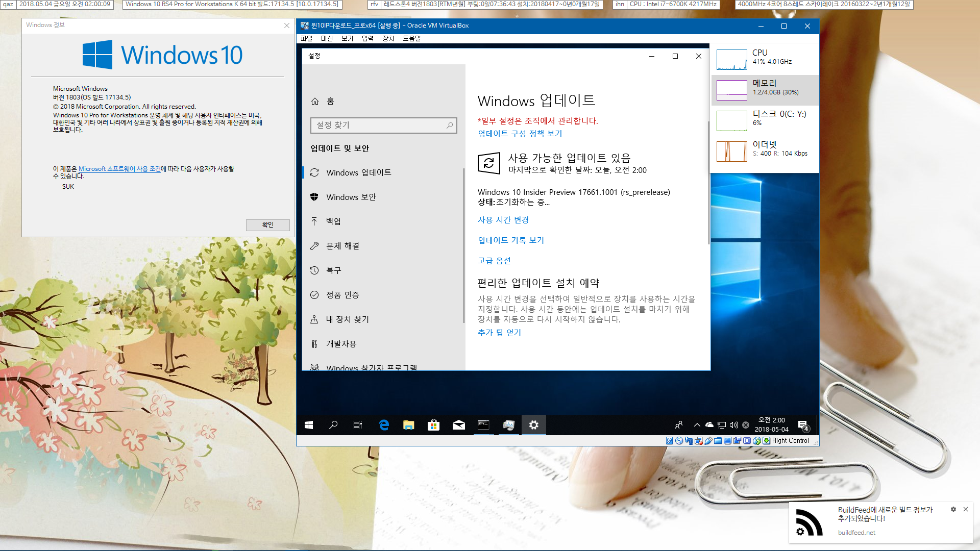This screenshot has height=551, width=980.
Task: Open 도움말 menu in VirtualBox
Action: 412,39
